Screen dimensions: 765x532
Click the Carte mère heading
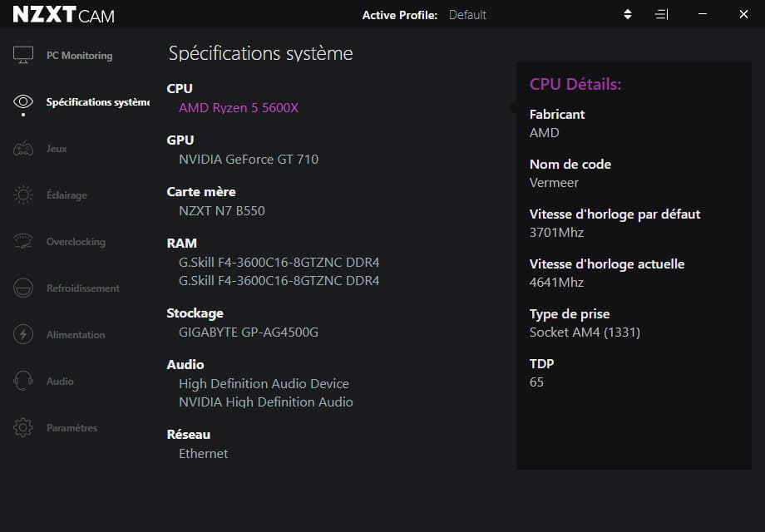click(201, 192)
